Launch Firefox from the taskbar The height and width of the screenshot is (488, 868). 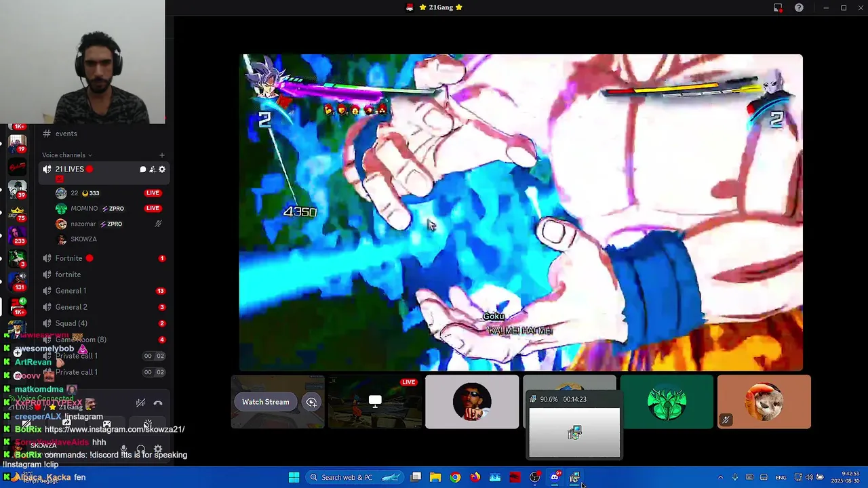click(x=475, y=477)
